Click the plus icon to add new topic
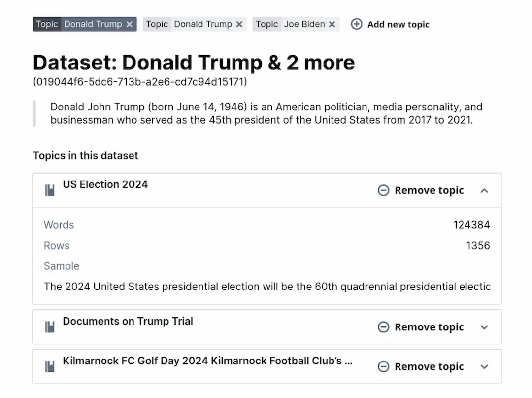 coord(356,24)
